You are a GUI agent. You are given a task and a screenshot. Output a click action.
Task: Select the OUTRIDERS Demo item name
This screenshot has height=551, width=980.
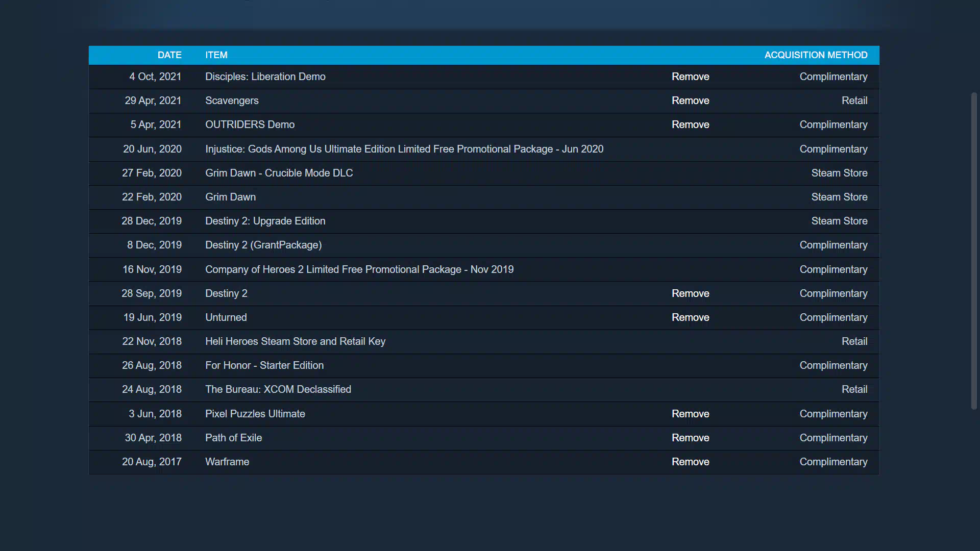click(x=250, y=124)
